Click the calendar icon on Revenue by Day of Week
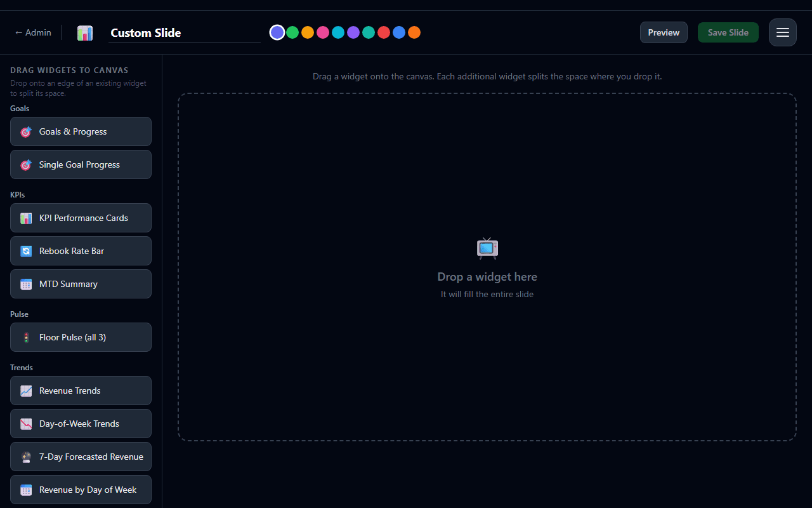The image size is (812, 508). click(x=26, y=490)
